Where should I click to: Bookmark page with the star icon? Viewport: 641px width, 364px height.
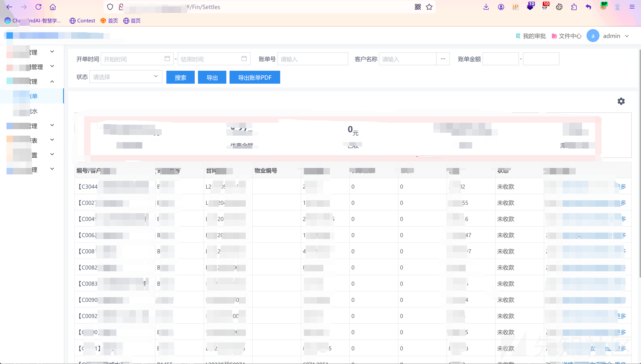429,7
